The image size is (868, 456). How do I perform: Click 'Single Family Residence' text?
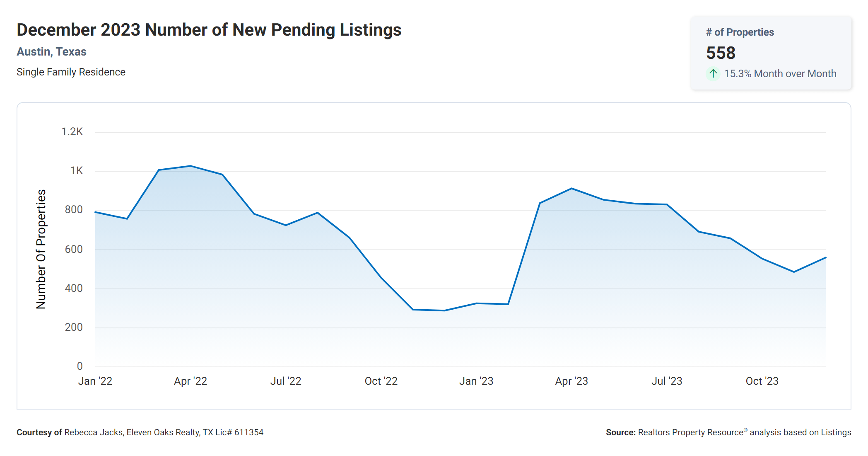click(71, 72)
